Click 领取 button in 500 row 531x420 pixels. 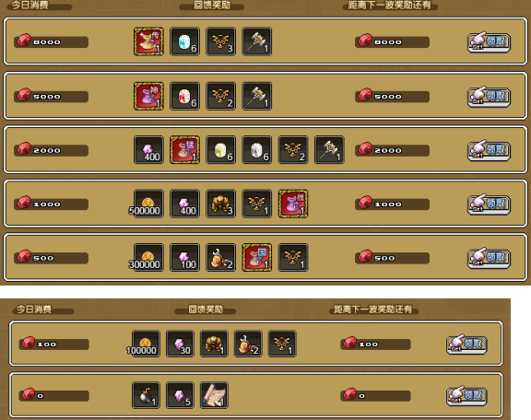point(489,258)
